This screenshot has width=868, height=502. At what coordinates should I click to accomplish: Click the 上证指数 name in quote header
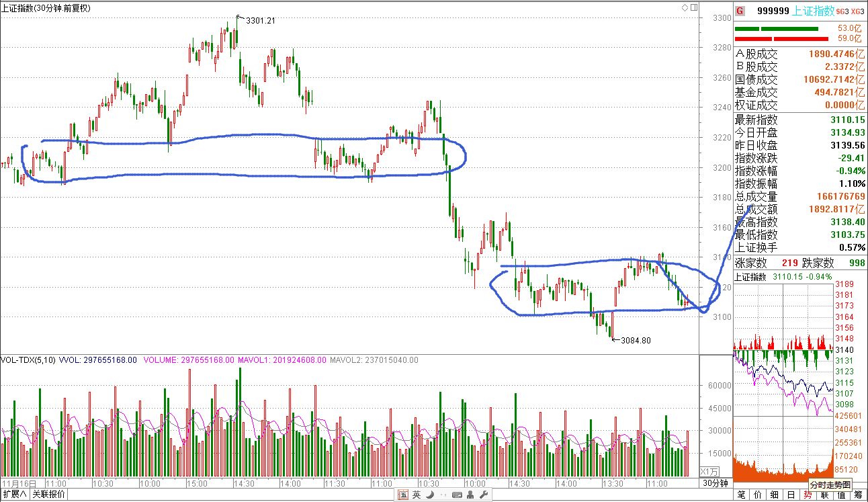tap(814, 11)
